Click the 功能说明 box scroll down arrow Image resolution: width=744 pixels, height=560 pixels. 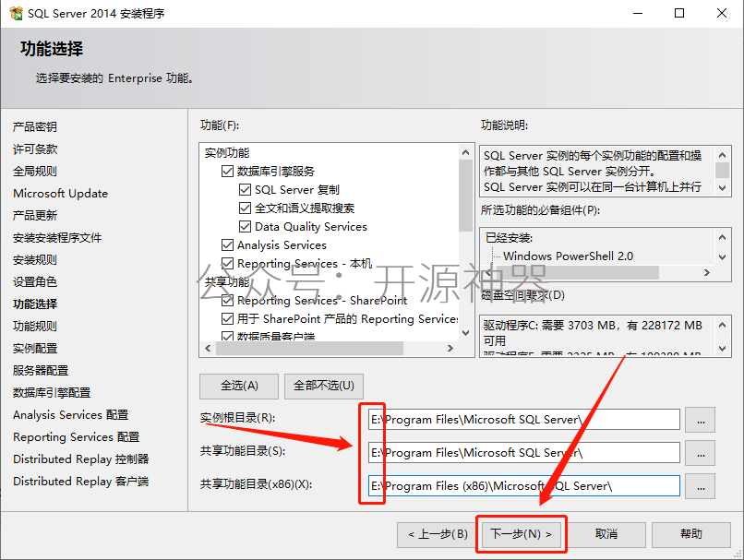coord(722,188)
